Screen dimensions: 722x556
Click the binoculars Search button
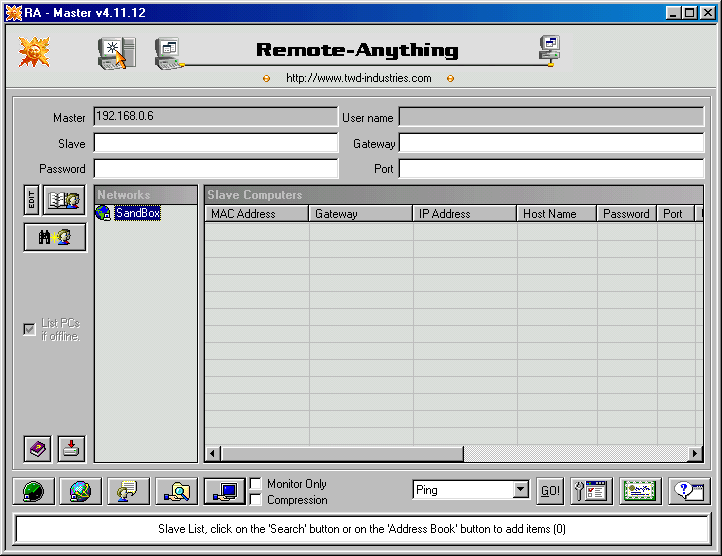pyautogui.click(x=55, y=237)
